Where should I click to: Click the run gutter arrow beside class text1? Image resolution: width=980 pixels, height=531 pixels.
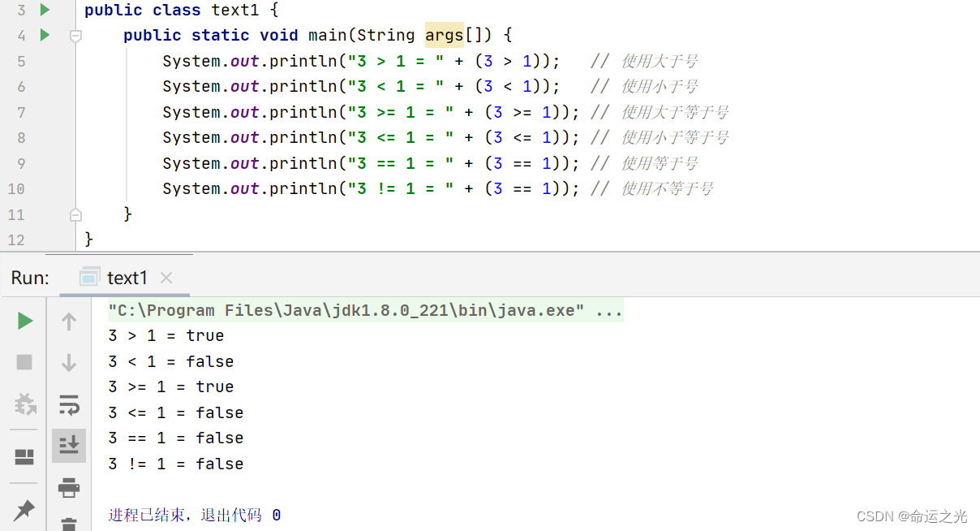pos(45,10)
